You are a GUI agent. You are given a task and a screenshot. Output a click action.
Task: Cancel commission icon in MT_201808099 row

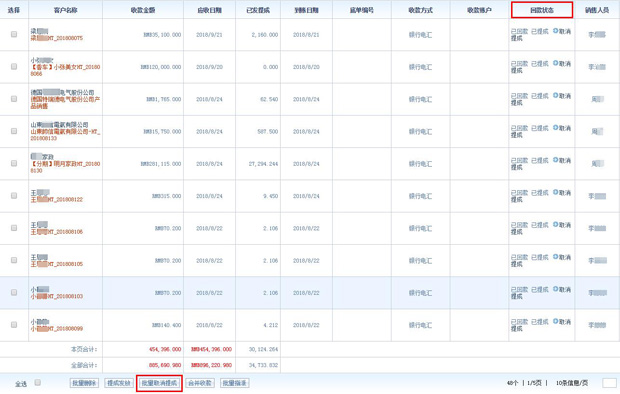(x=555, y=322)
